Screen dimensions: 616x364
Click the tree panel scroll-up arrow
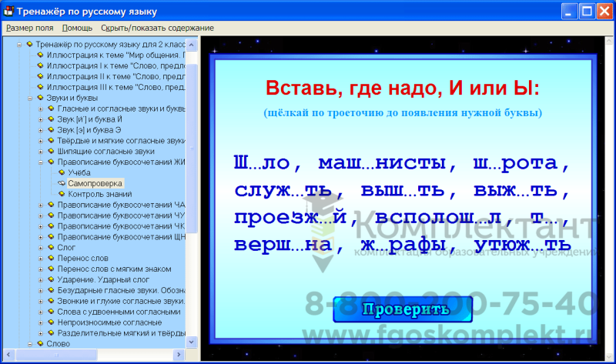tap(191, 45)
